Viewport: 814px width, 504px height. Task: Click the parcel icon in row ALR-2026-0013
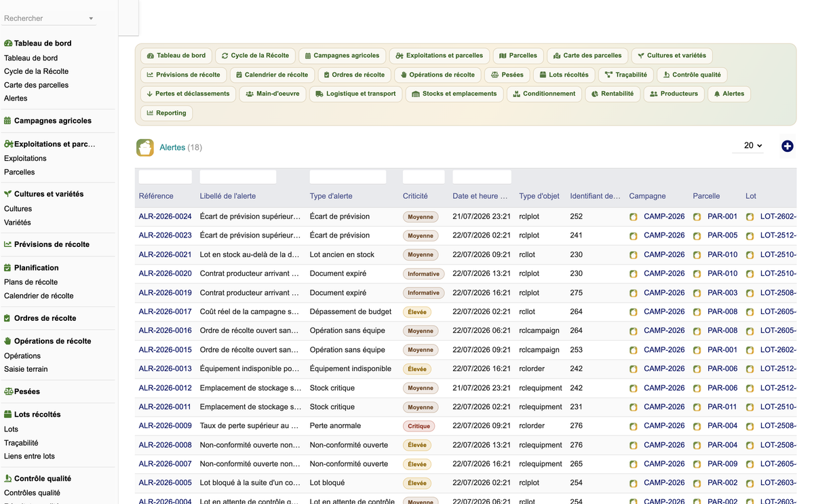coord(697,369)
